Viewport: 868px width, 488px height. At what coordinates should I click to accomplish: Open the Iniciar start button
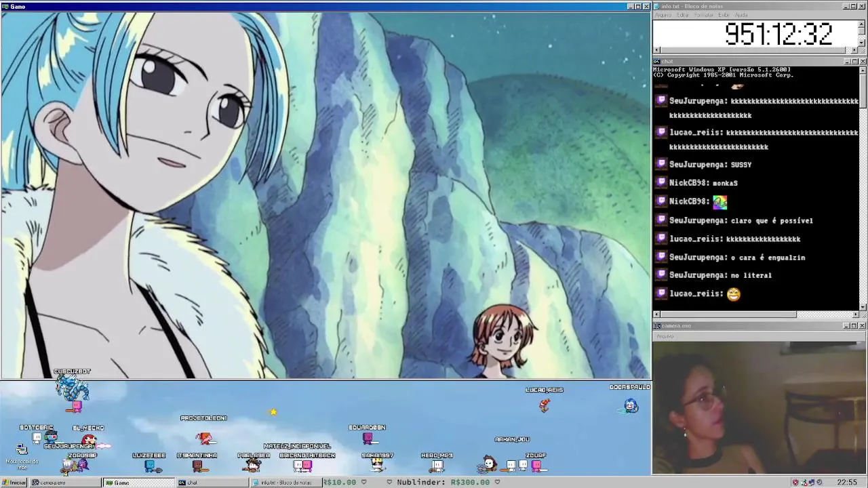14,483
